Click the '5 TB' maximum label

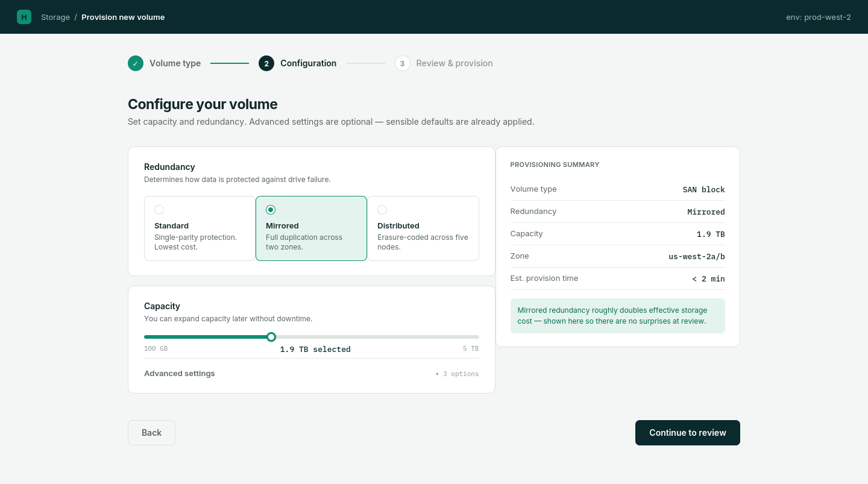click(471, 349)
